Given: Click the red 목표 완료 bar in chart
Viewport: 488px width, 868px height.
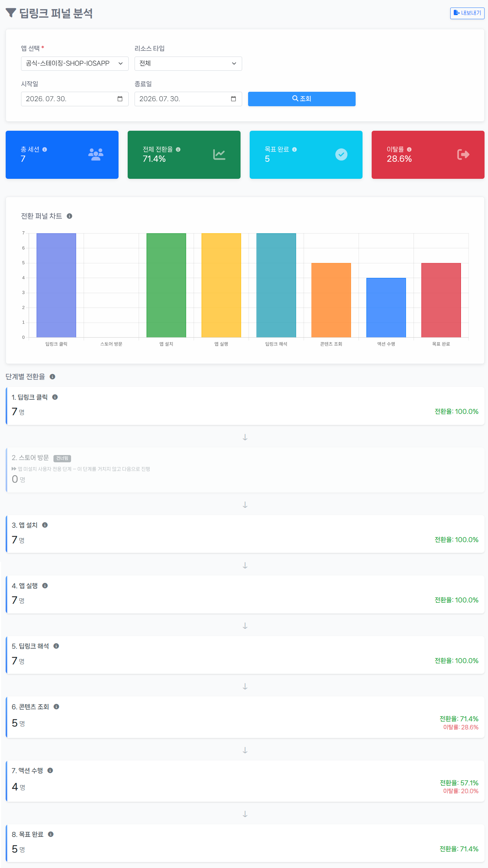Looking at the screenshot, I should tap(441, 300).
